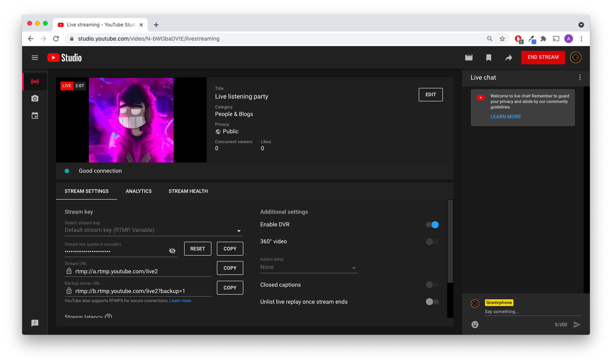Click the bookmark stream marker icon
Image resolution: width=612 pixels, height=364 pixels.
pos(489,58)
